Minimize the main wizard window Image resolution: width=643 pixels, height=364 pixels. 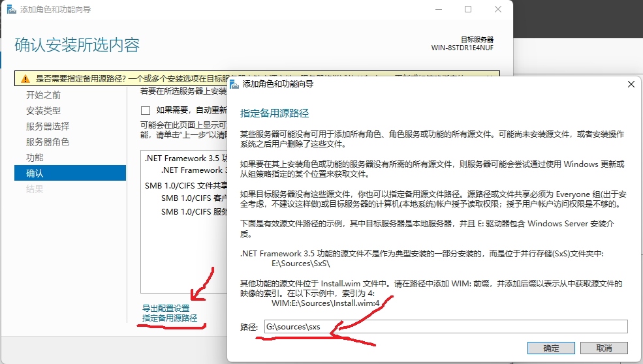438,10
